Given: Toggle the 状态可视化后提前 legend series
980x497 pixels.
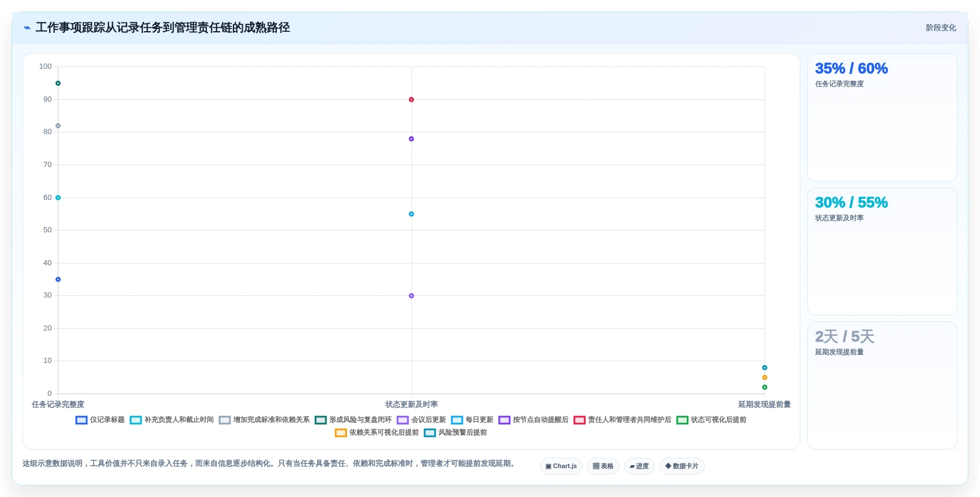Looking at the screenshot, I should [711, 420].
